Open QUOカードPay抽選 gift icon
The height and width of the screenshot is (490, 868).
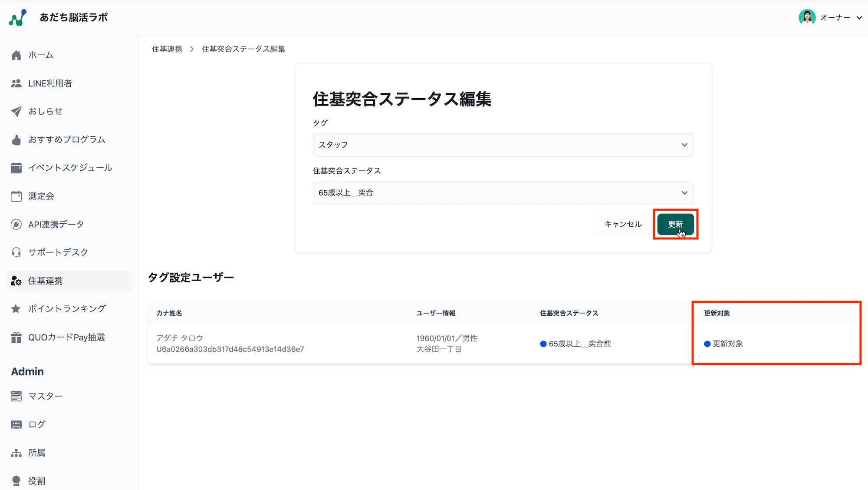16,338
